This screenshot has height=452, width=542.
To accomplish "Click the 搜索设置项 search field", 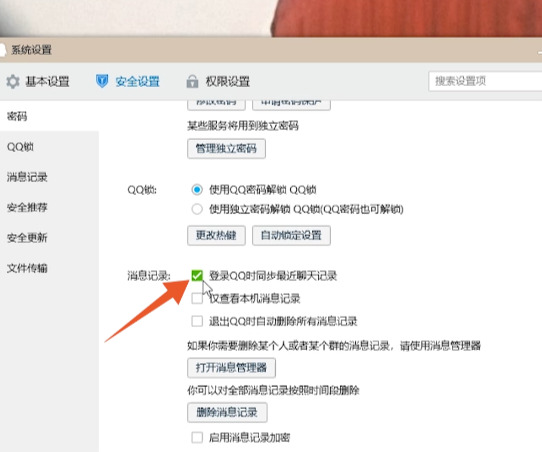I will point(485,81).
